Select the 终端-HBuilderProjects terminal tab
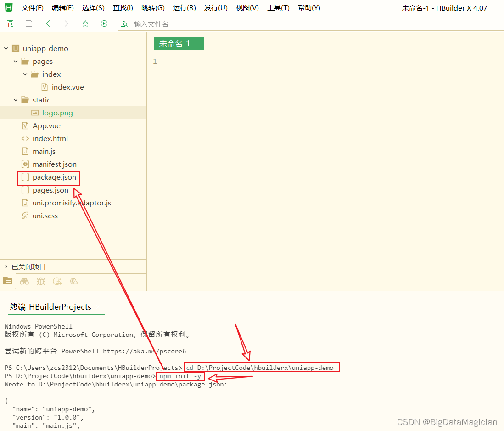 51,307
